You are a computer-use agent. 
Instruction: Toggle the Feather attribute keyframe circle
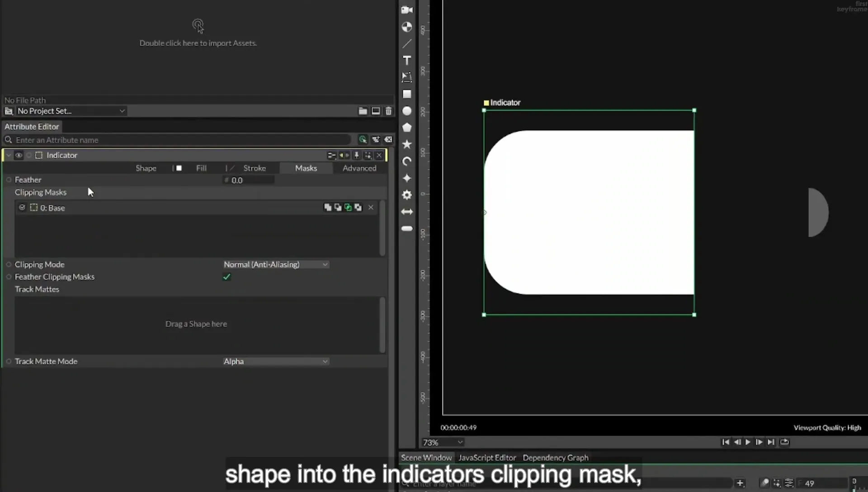[x=9, y=180]
